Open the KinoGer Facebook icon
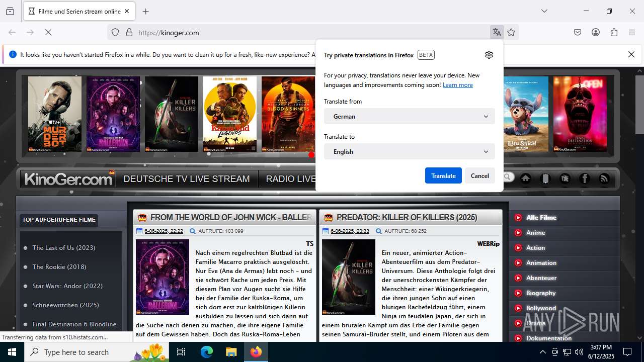644x362 pixels. tap(585, 178)
